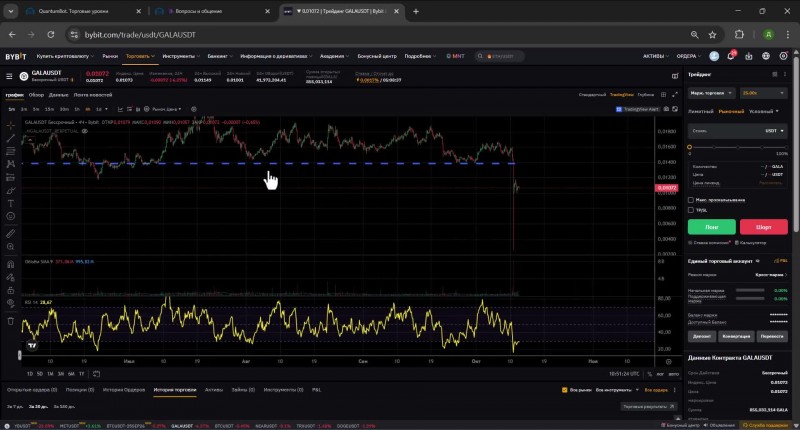Click the order size percentage slider

pos(737,146)
